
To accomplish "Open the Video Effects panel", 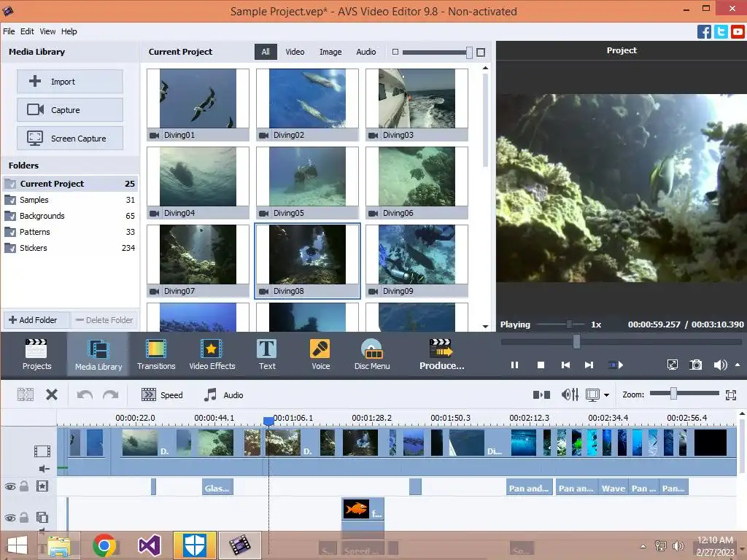I will pyautogui.click(x=212, y=354).
